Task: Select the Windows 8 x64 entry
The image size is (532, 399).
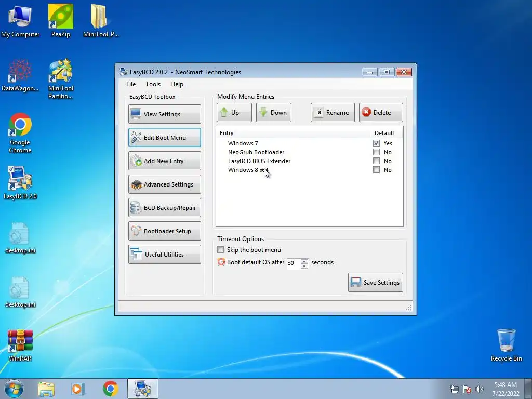Action: pyautogui.click(x=248, y=170)
